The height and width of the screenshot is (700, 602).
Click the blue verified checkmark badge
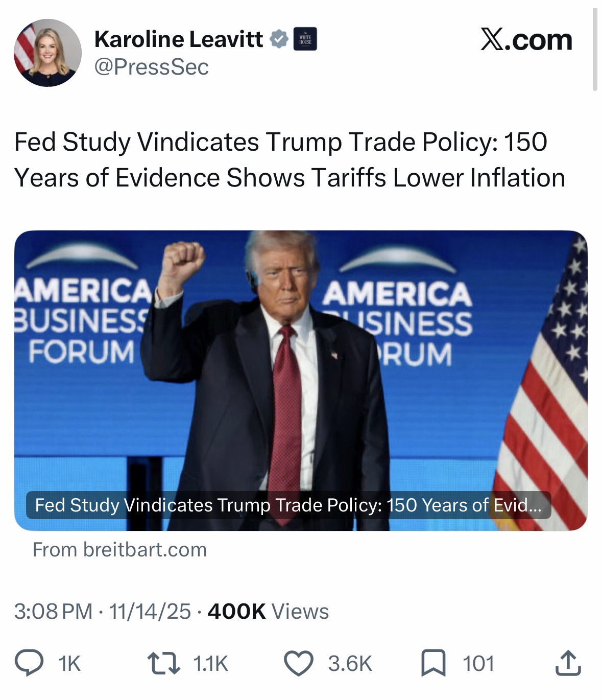click(x=279, y=39)
